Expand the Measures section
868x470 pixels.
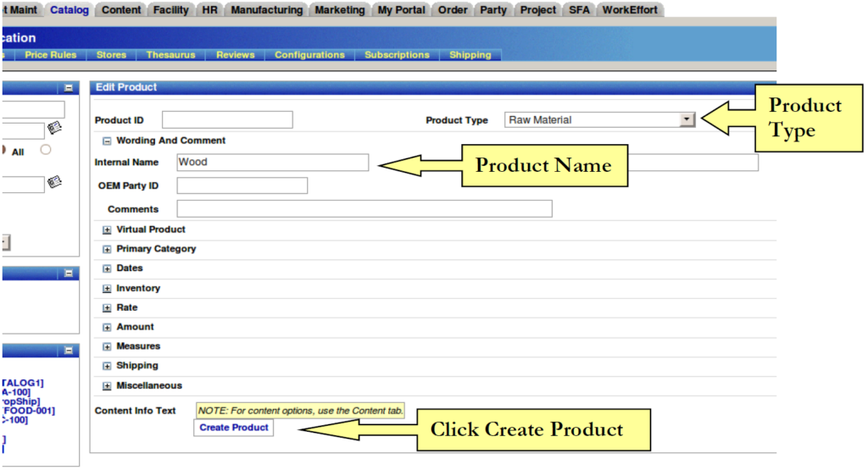(x=108, y=346)
